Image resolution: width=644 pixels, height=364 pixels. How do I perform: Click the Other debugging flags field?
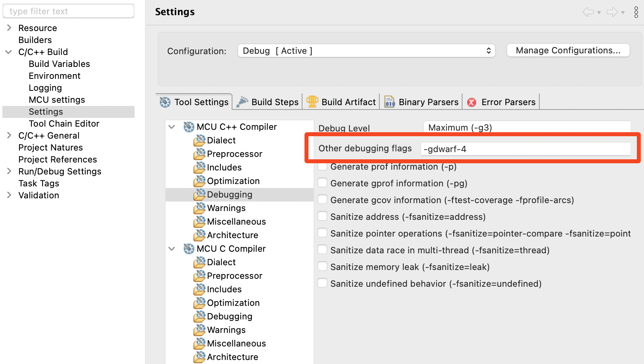(x=525, y=149)
